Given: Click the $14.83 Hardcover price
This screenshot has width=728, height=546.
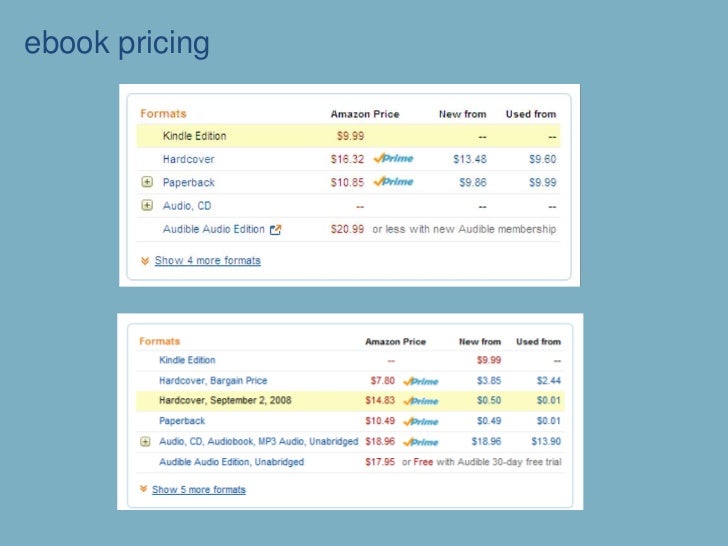Looking at the screenshot, I should coord(380,401).
